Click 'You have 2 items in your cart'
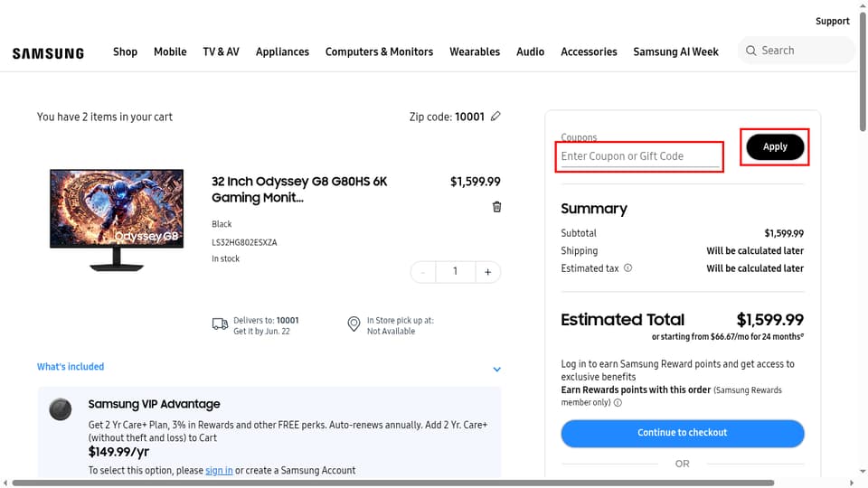This screenshot has height=488, width=868. point(105,117)
